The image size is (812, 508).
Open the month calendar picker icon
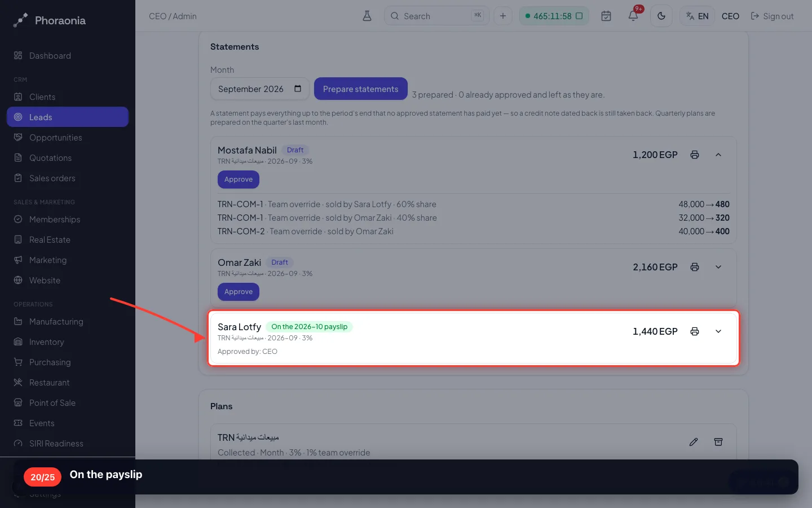tap(298, 89)
